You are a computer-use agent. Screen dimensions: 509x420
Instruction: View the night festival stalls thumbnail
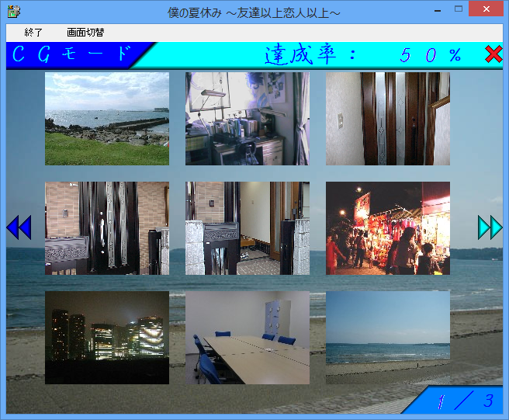(x=387, y=228)
